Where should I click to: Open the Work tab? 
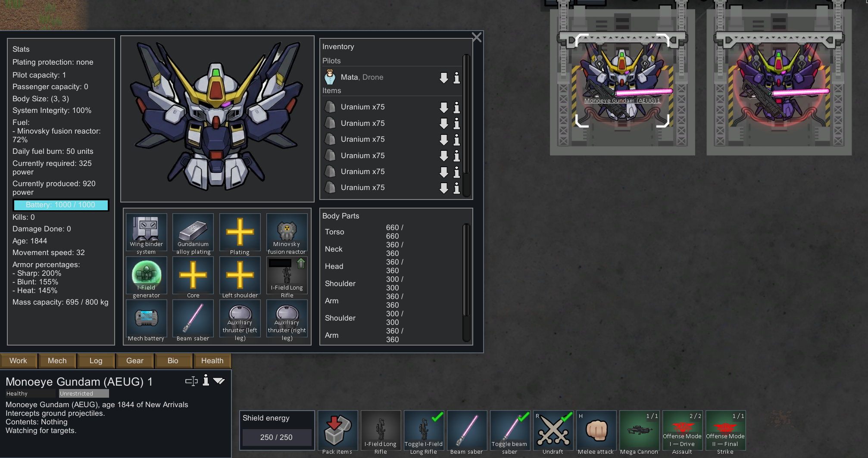pyautogui.click(x=19, y=361)
